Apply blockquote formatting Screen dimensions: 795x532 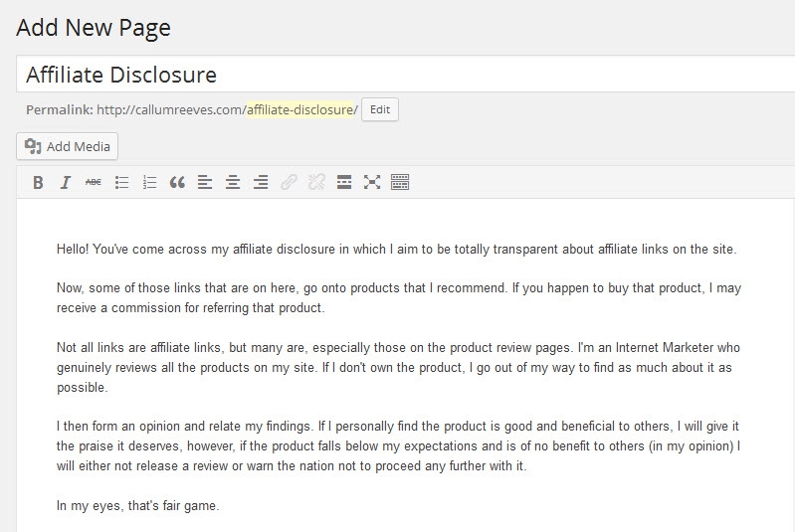click(x=178, y=182)
